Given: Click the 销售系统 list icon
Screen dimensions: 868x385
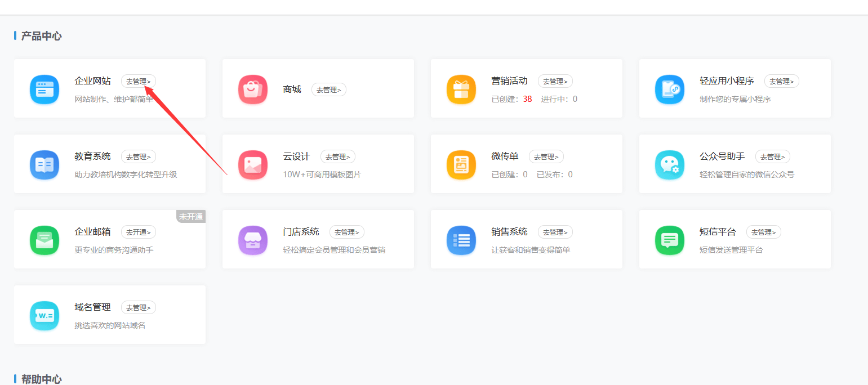Looking at the screenshot, I should [461, 240].
